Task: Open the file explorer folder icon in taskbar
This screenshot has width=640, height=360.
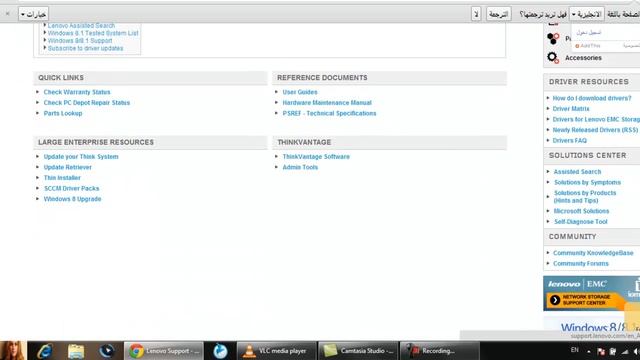Action: pos(76,351)
